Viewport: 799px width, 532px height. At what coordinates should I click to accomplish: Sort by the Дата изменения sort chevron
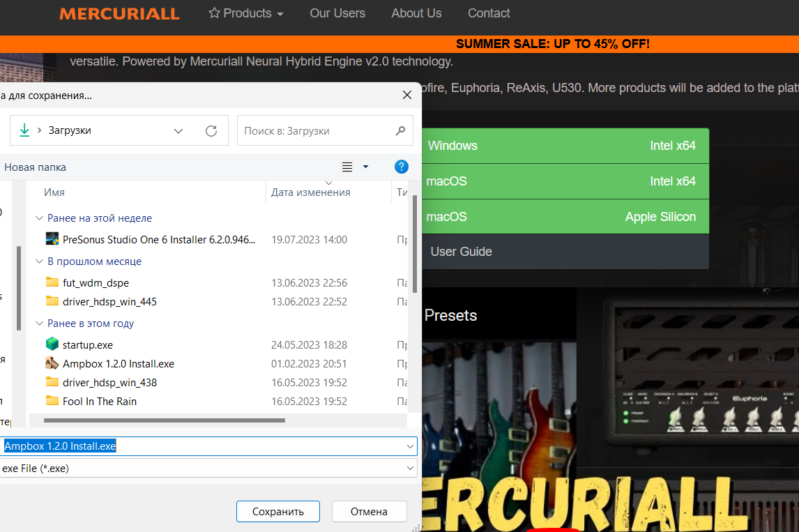coord(328,183)
